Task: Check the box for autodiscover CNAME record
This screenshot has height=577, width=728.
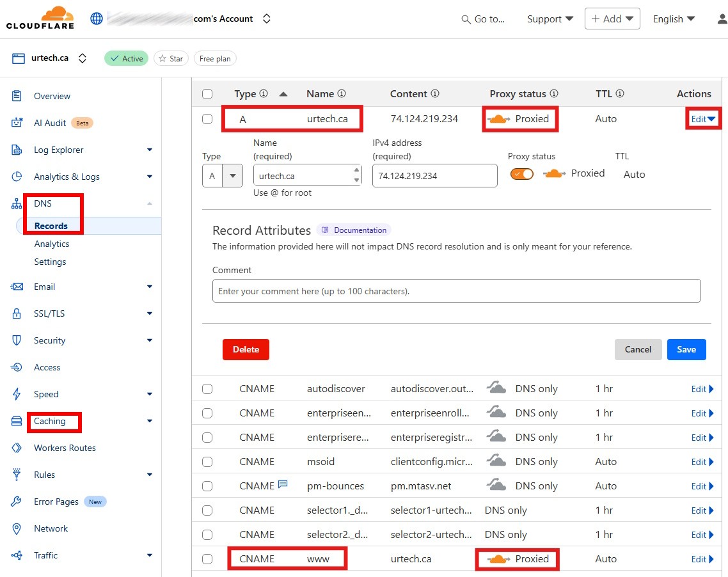Action: click(207, 389)
